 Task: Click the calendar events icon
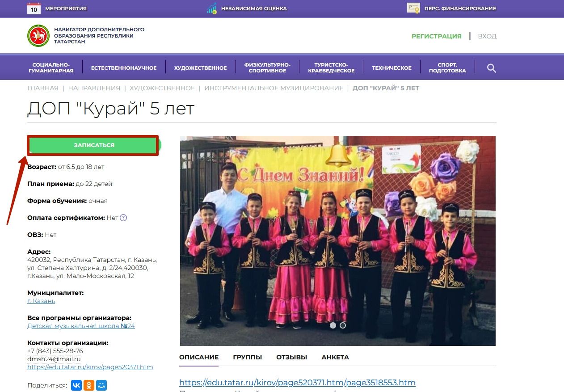pyautogui.click(x=34, y=8)
